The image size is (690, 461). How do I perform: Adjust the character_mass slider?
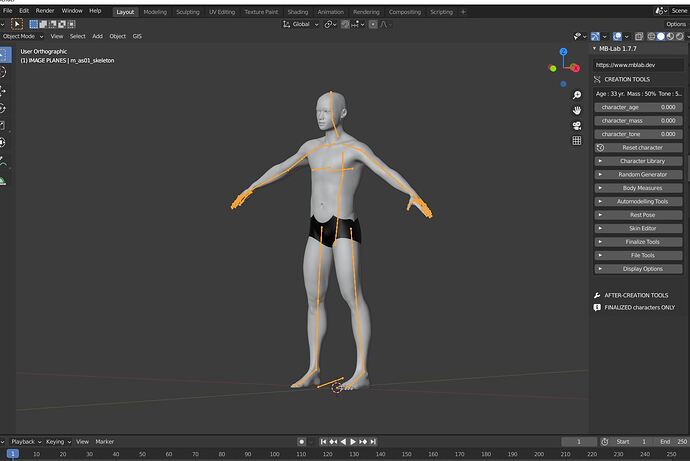[x=638, y=121]
